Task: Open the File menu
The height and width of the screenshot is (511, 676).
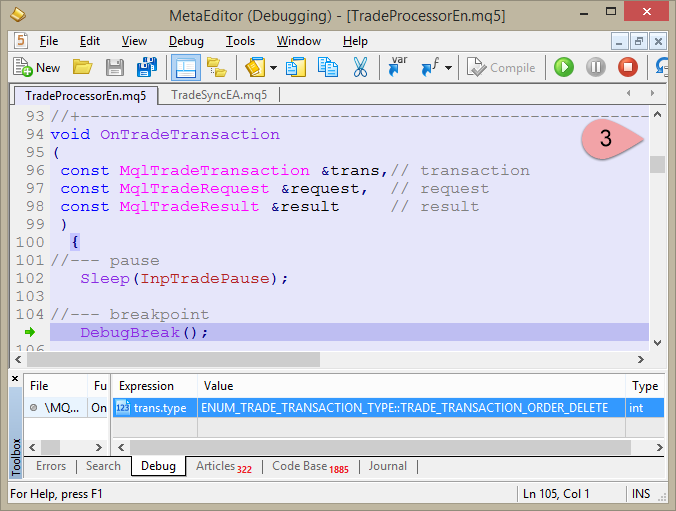Action: click(49, 41)
